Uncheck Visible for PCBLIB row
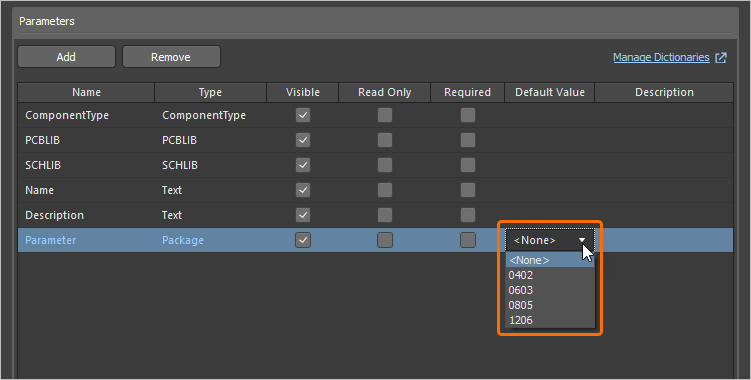The height and width of the screenshot is (380, 751). point(303,140)
